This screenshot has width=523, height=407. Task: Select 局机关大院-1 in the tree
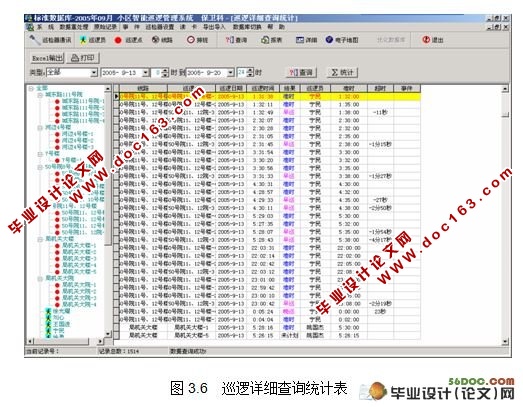tap(79, 285)
